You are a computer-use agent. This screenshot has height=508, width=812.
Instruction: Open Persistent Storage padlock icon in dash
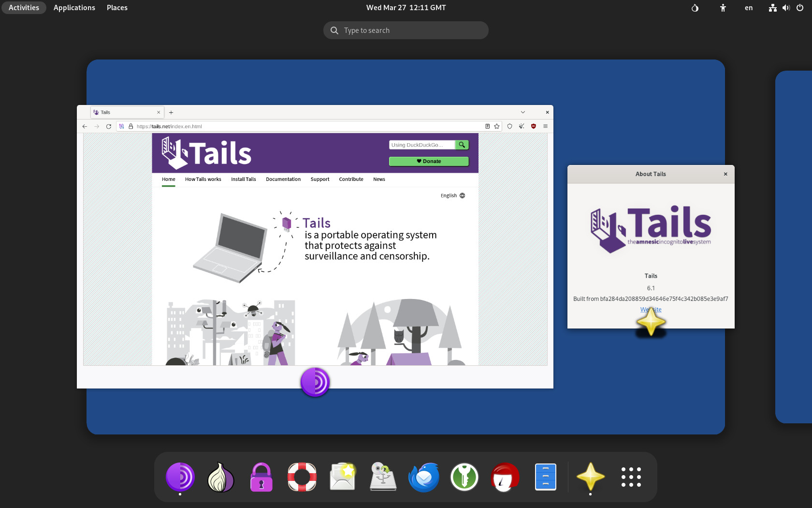pyautogui.click(x=261, y=477)
